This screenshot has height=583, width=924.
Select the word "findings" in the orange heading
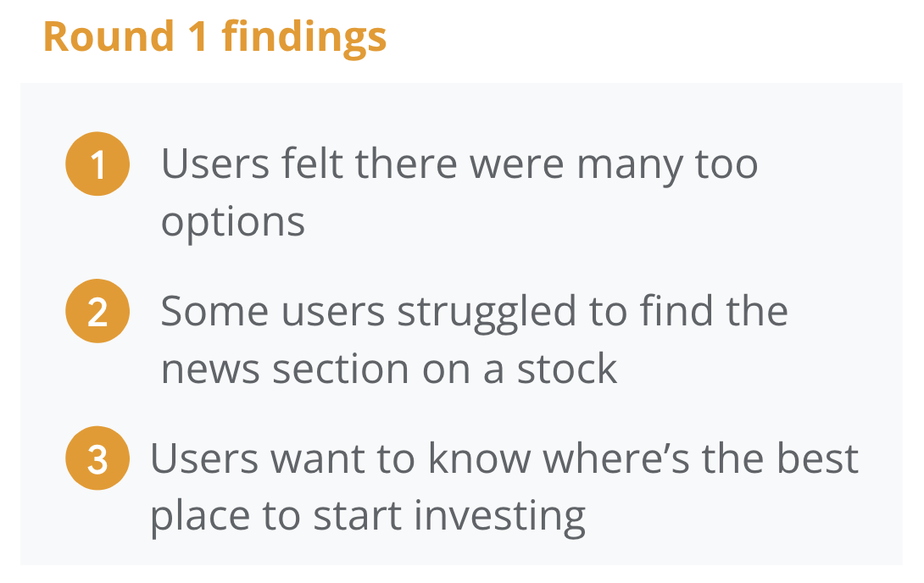pyautogui.click(x=304, y=38)
